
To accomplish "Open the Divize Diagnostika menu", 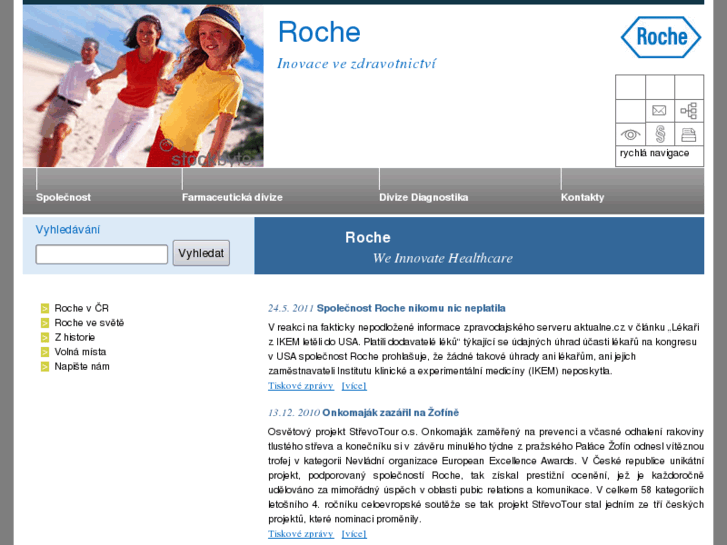I will [423, 197].
